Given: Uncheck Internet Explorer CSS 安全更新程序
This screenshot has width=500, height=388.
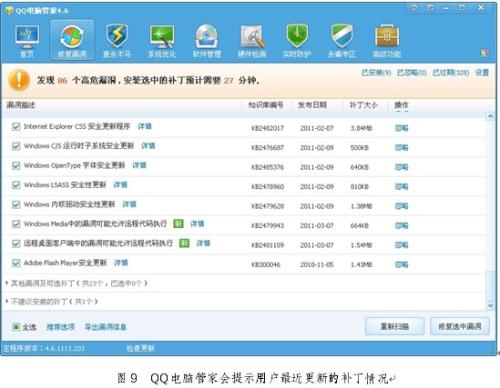Looking at the screenshot, I should pyautogui.click(x=16, y=126).
